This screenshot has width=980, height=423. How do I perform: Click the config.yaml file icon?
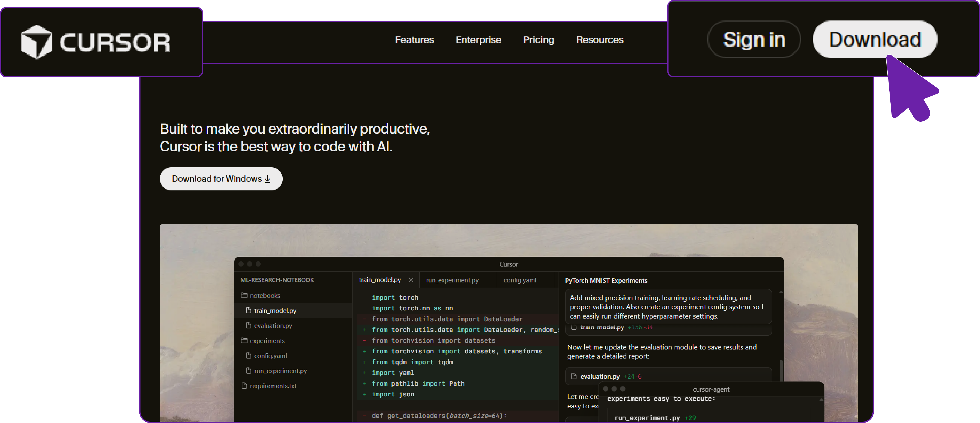248,356
